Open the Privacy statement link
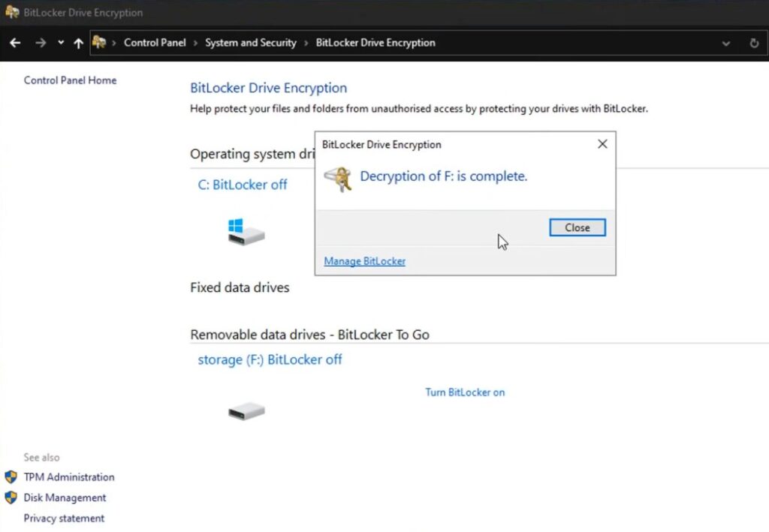Screen dimensions: 769x532 click(64, 518)
